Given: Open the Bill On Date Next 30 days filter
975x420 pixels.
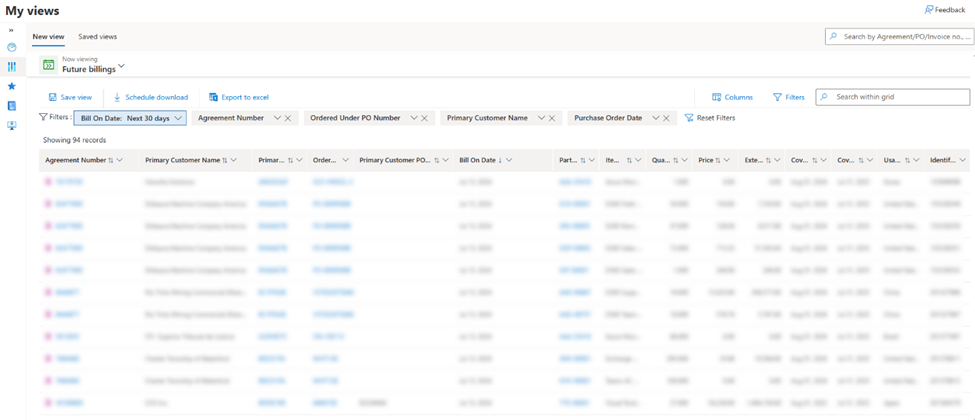Looking at the screenshot, I should (x=131, y=118).
